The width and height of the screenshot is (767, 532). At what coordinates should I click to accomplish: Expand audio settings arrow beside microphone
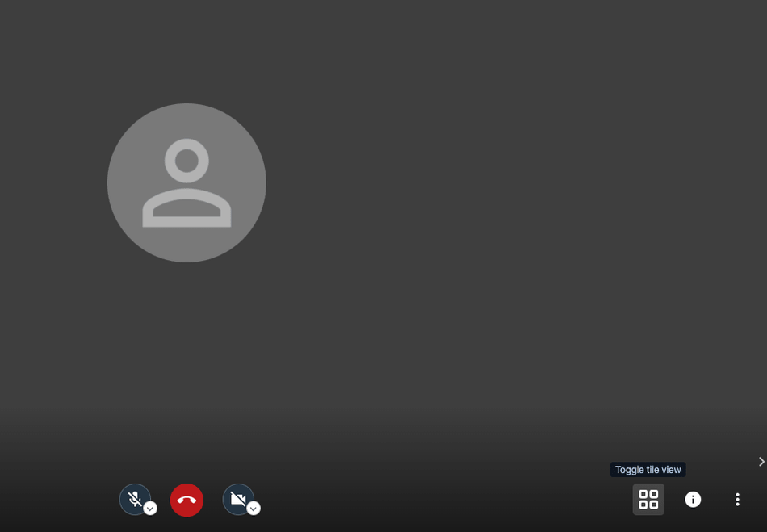click(x=150, y=509)
